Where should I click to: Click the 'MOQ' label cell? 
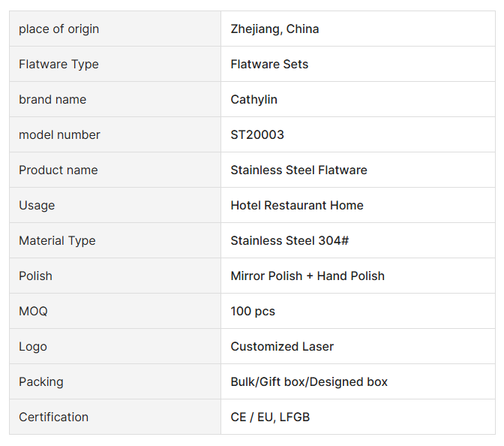click(x=33, y=312)
